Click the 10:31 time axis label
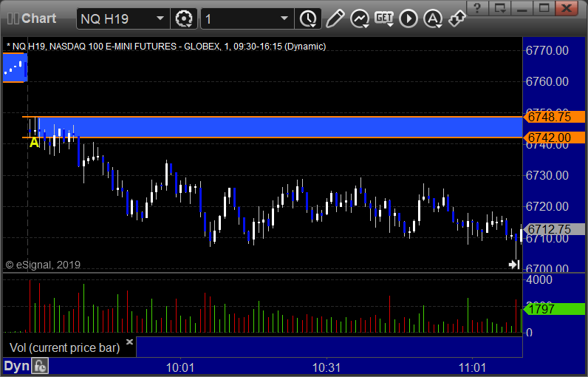 pos(327,367)
